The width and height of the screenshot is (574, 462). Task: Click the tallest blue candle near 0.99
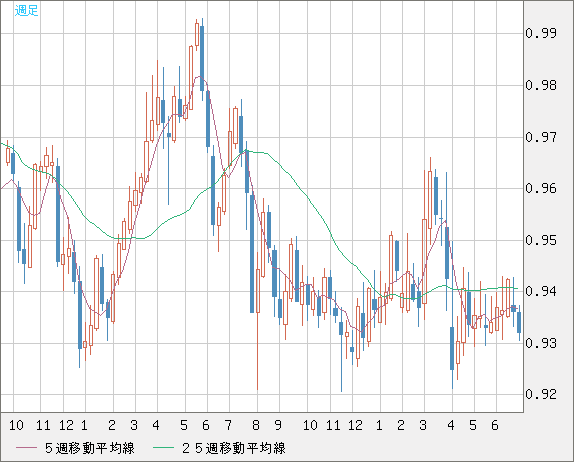(x=202, y=59)
